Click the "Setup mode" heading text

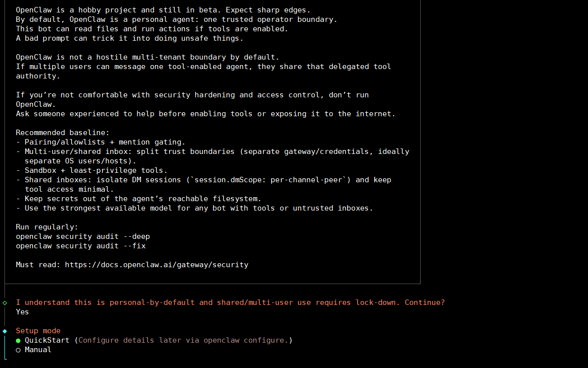tap(38, 331)
